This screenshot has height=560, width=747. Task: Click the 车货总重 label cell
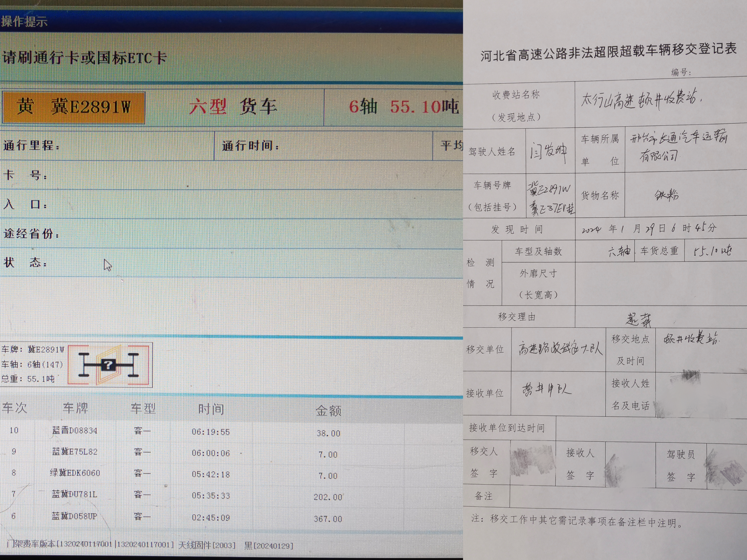tap(659, 250)
